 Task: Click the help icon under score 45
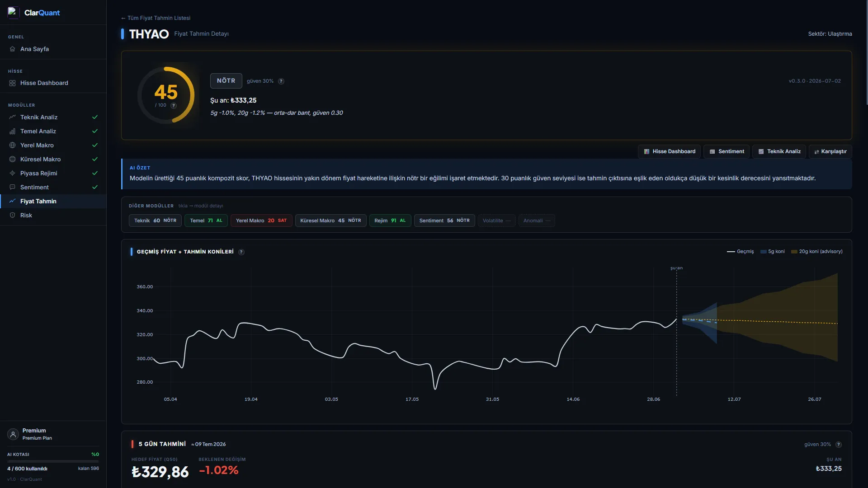174,105
